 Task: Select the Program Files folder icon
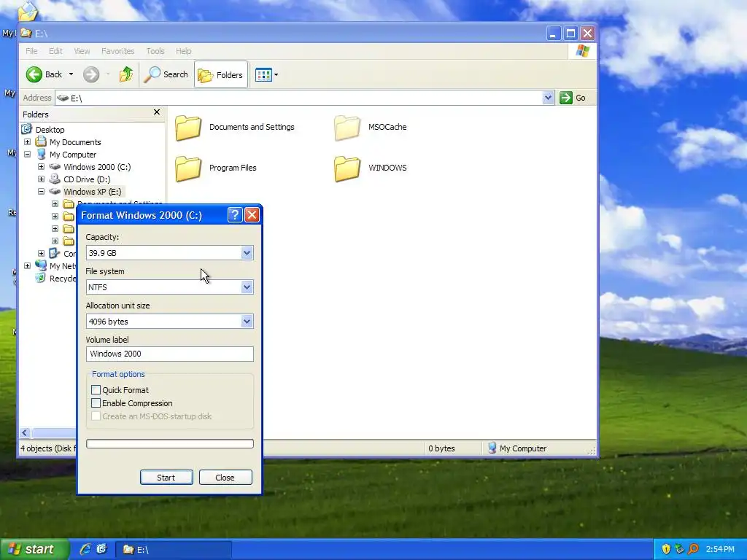[x=187, y=168]
